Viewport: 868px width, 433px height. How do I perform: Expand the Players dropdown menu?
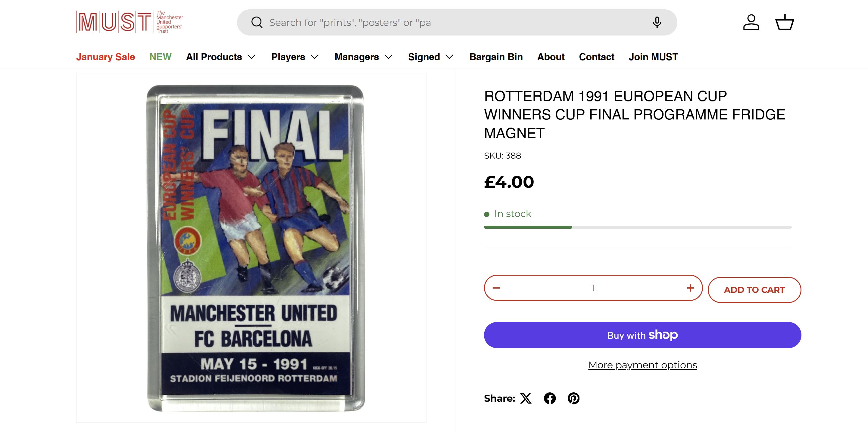click(x=295, y=57)
